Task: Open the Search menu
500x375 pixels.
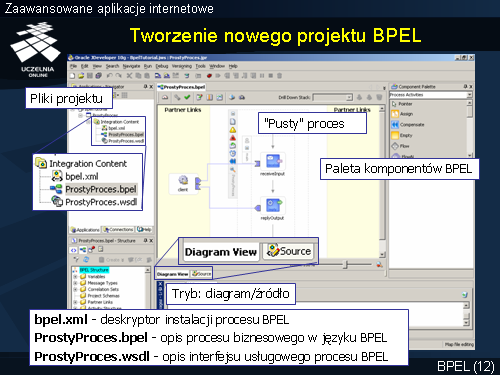Action: tap(112, 66)
